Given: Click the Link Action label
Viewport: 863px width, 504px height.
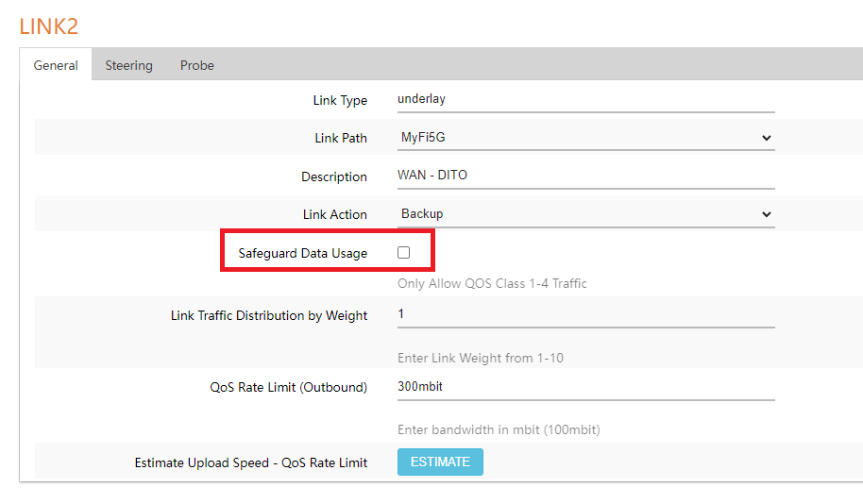Looking at the screenshot, I should tap(335, 214).
